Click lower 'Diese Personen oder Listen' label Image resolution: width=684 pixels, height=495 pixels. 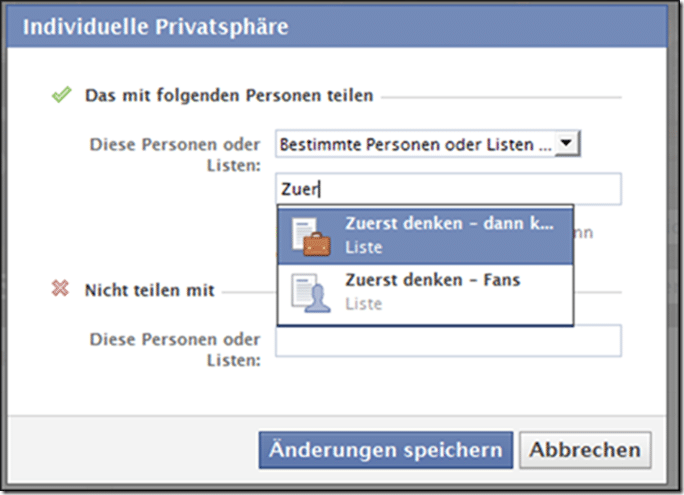coord(175,350)
